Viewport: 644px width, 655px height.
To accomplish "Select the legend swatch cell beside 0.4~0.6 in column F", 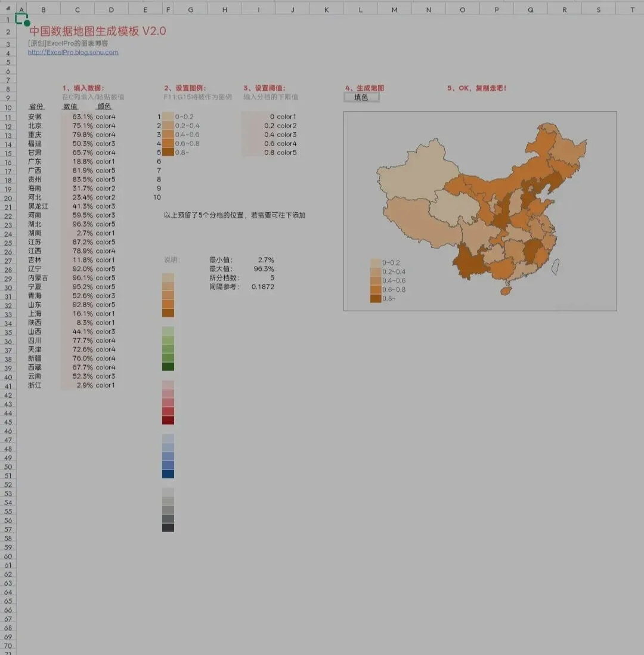I will (168, 134).
